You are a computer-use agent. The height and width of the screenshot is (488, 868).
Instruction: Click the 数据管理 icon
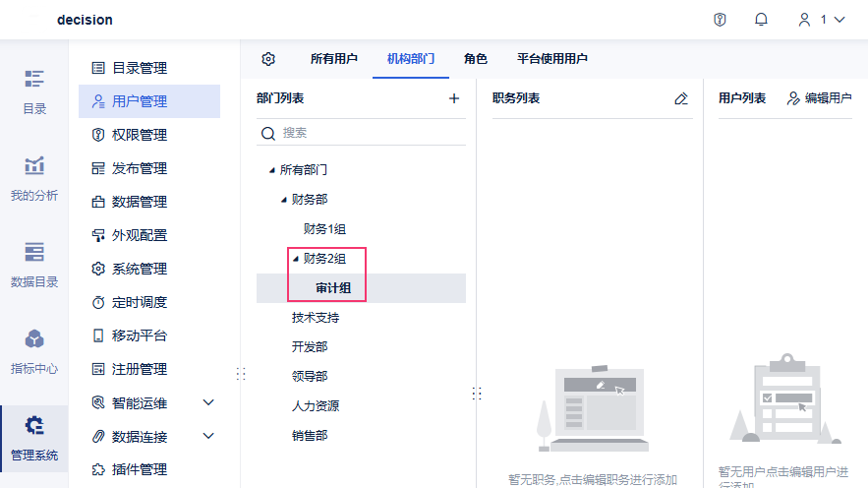pyautogui.click(x=98, y=202)
